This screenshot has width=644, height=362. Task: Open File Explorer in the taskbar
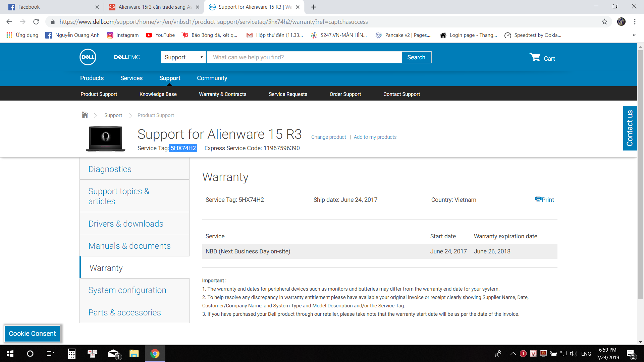(134, 354)
